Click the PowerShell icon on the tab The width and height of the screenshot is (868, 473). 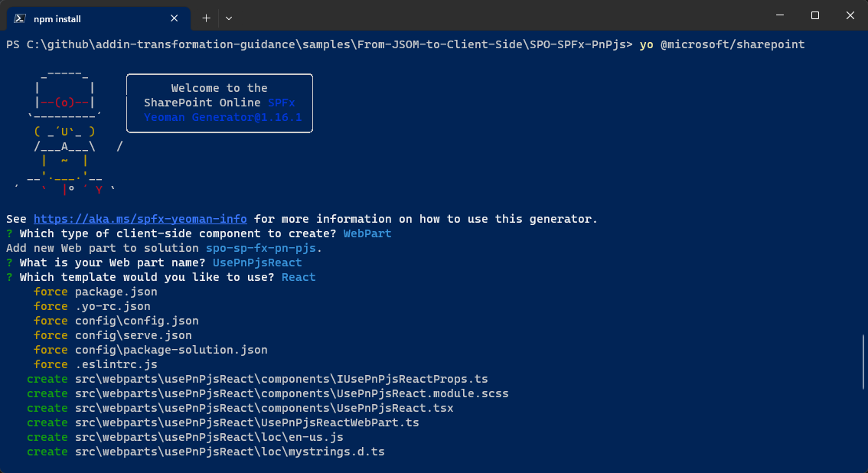(20, 18)
